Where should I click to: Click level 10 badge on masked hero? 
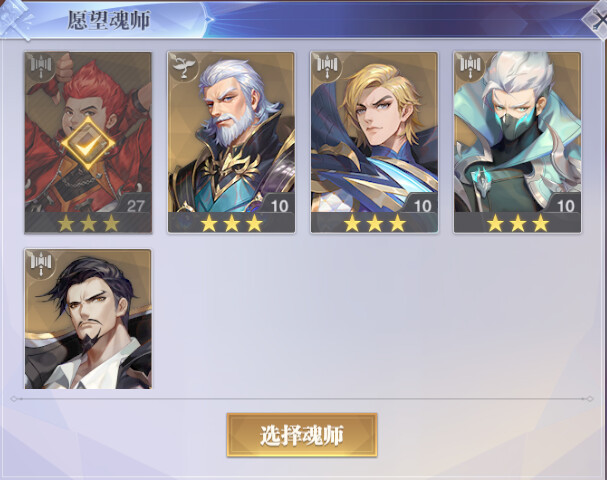565,205
